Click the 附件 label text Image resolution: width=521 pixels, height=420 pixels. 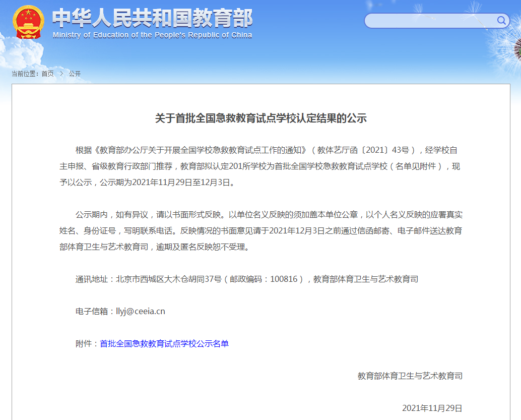tap(84, 343)
